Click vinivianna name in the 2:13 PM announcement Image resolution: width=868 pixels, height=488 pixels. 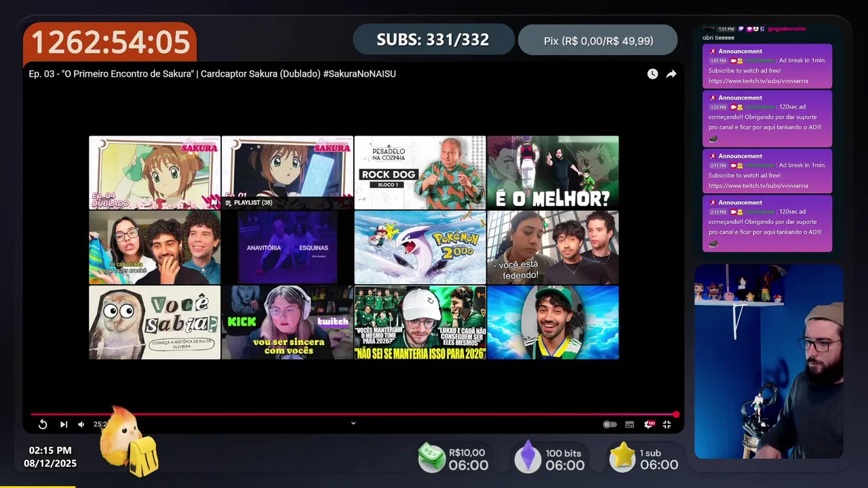[x=760, y=211]
